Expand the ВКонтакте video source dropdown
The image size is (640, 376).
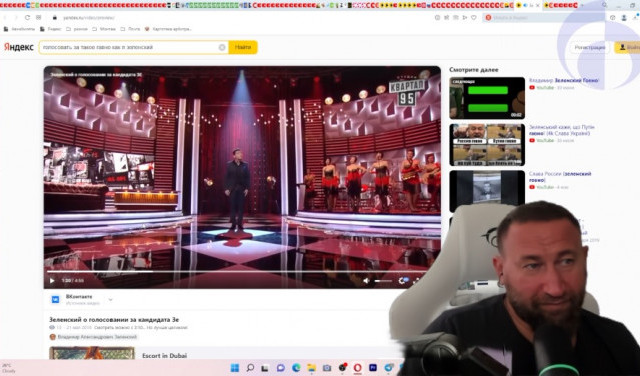point(110,300)
